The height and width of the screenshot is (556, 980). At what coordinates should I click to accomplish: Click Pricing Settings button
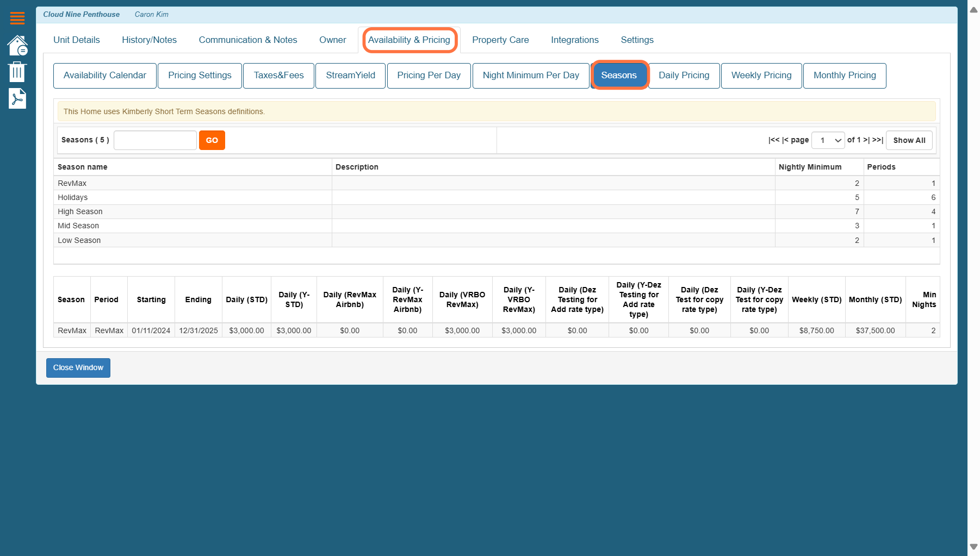200,76
